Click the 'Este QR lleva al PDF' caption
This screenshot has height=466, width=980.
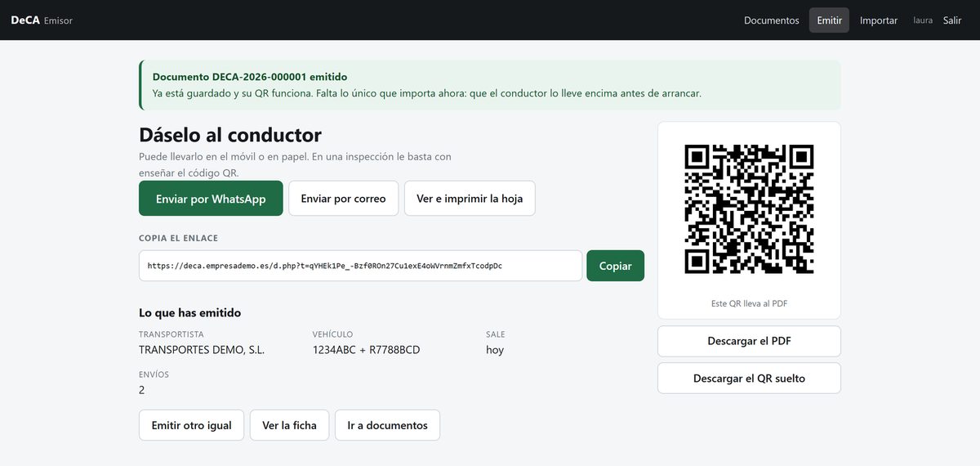(x=749, y=303)
